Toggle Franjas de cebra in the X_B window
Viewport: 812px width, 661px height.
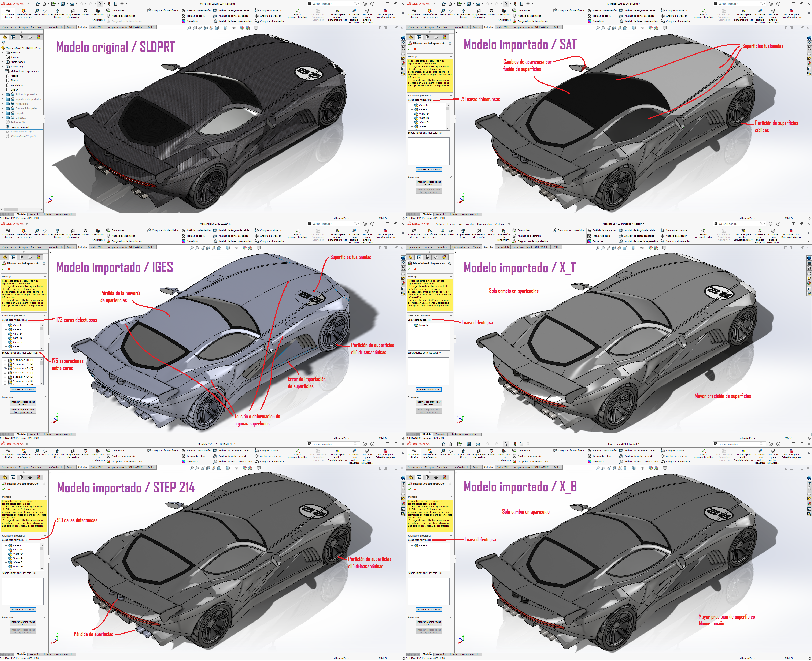599,456
